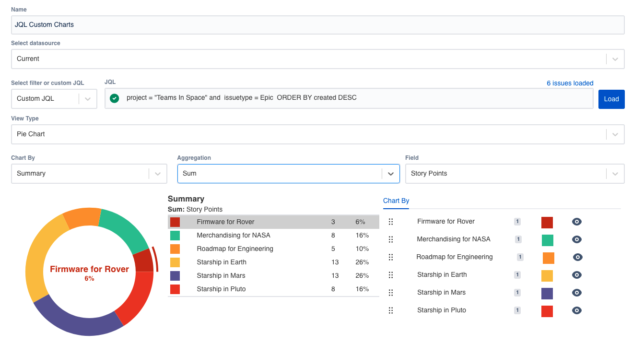Toggle visibility of Starship in Mars
Screen dimensions: 644x356
coord(576,292)
